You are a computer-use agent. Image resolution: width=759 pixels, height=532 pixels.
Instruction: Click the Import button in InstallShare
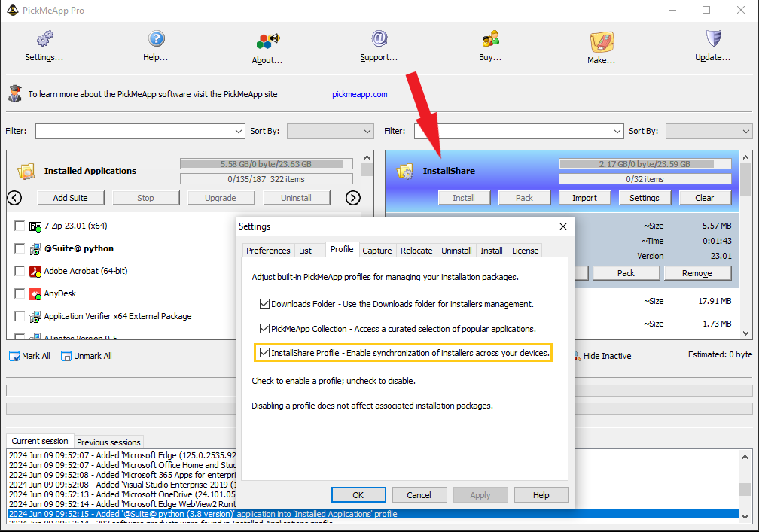(585, 198)
